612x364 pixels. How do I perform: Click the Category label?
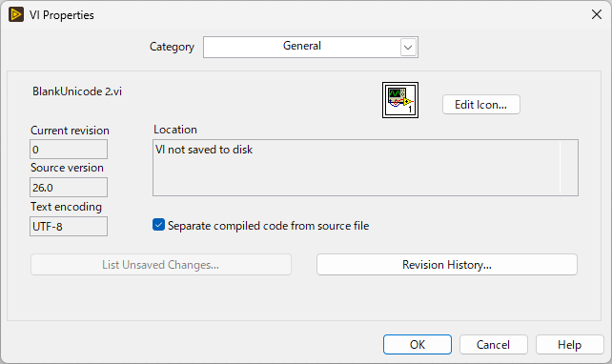173,47
